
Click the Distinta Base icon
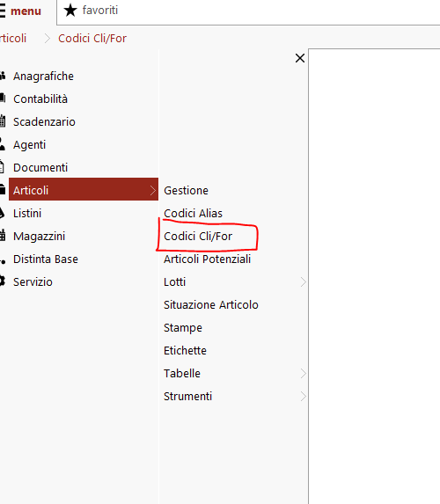(3, 261)
